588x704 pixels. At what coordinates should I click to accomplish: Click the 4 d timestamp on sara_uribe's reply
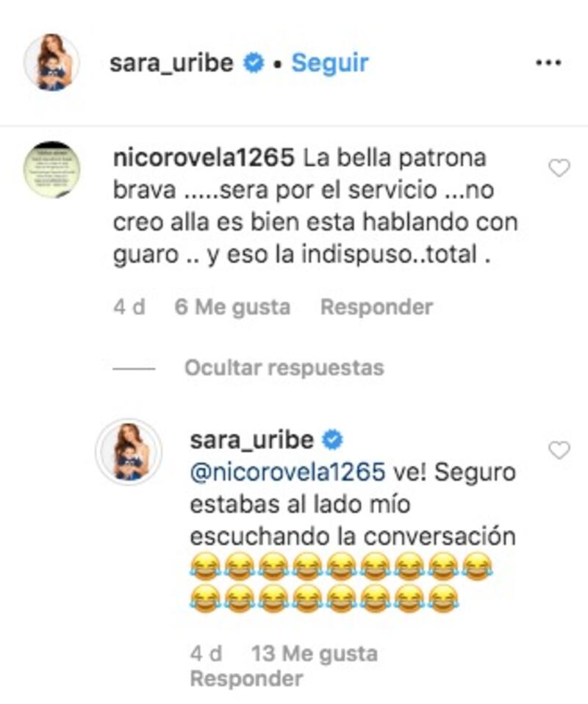(x=207, y=654)
